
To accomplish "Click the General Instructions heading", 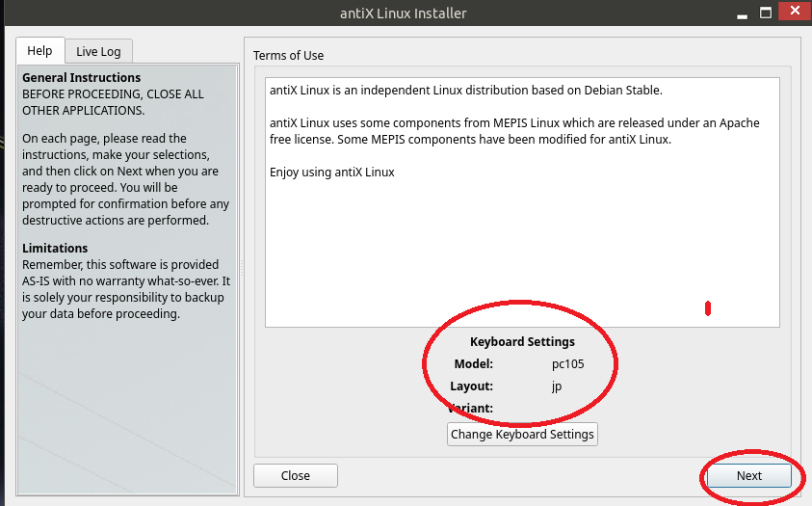I will coord(82,77).
